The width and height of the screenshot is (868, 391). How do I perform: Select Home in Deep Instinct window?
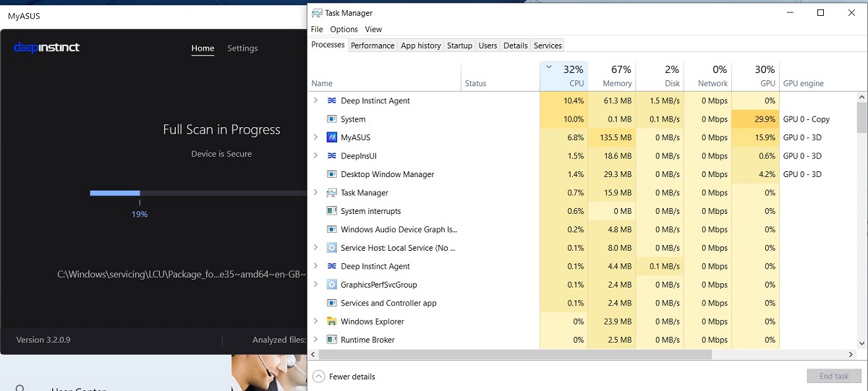203,48
